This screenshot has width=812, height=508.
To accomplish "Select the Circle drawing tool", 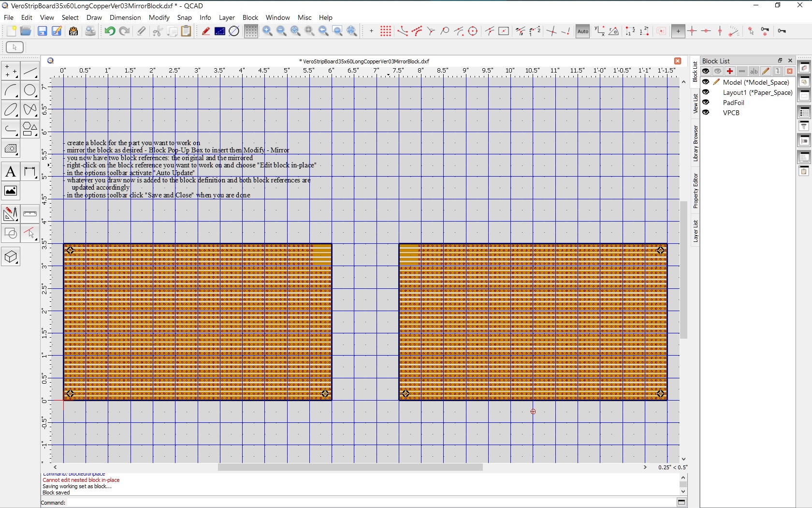I will pos(30,90).
